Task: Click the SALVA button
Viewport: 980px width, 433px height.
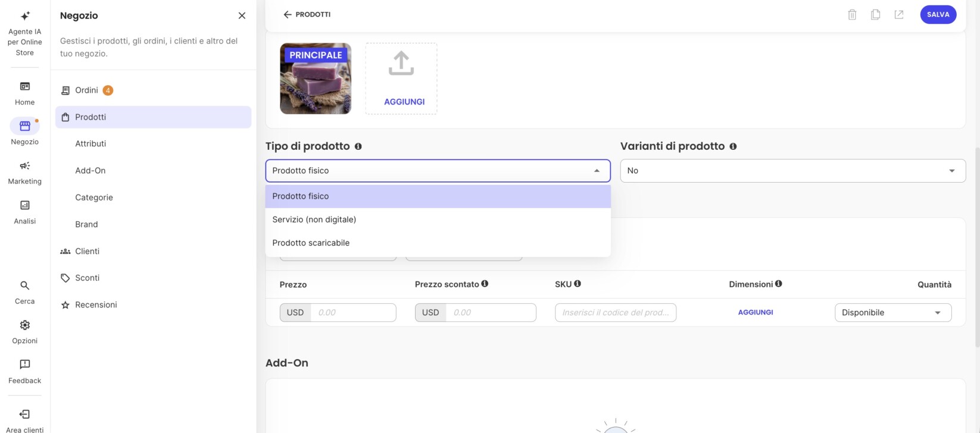Action: pos(938,14)
